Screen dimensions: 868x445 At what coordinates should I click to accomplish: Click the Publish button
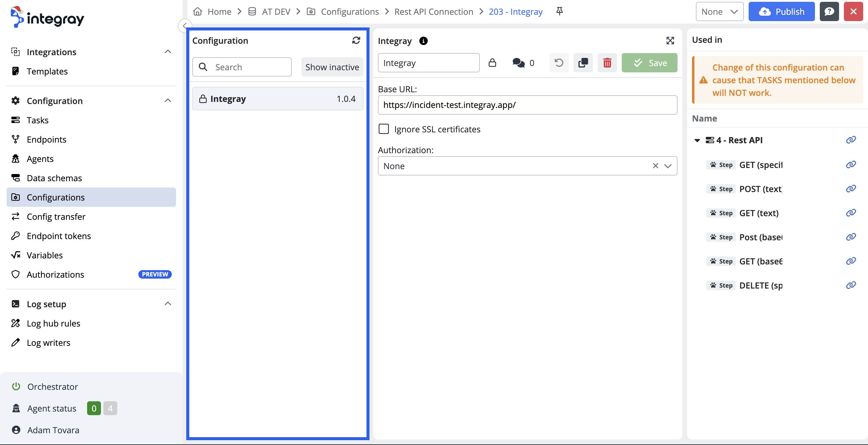coord(781,11)
